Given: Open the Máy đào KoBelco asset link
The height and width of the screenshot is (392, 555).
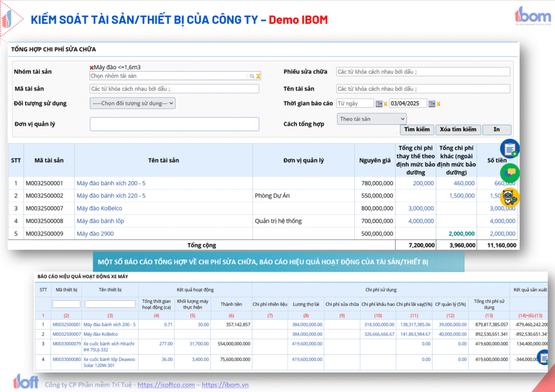Looking at the screenshot, I should [x=99, y=208].
